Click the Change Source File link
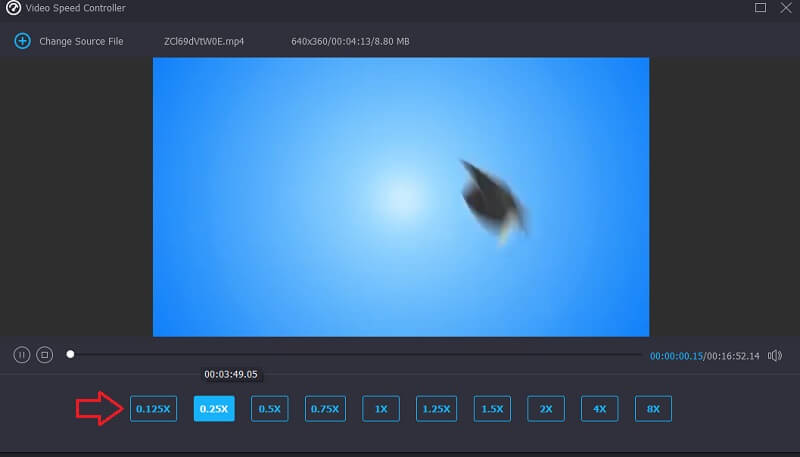 click(81, 42)
